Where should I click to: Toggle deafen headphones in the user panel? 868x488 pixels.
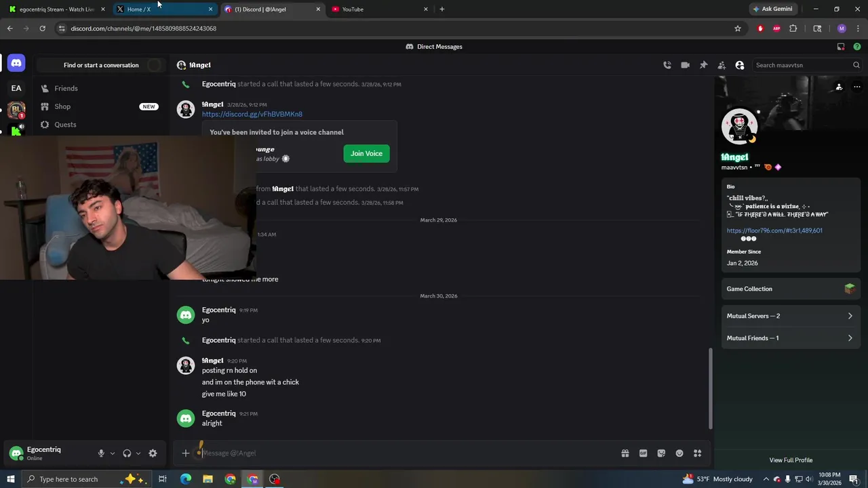[x=127, y=453]
